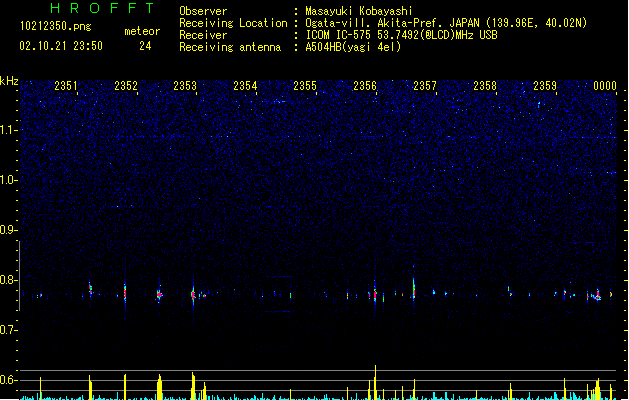Click the A504HB(yagi 4el) antenna text
This screenshot has height=400, width=629.
pyautogui.click(x=353, y=47)
